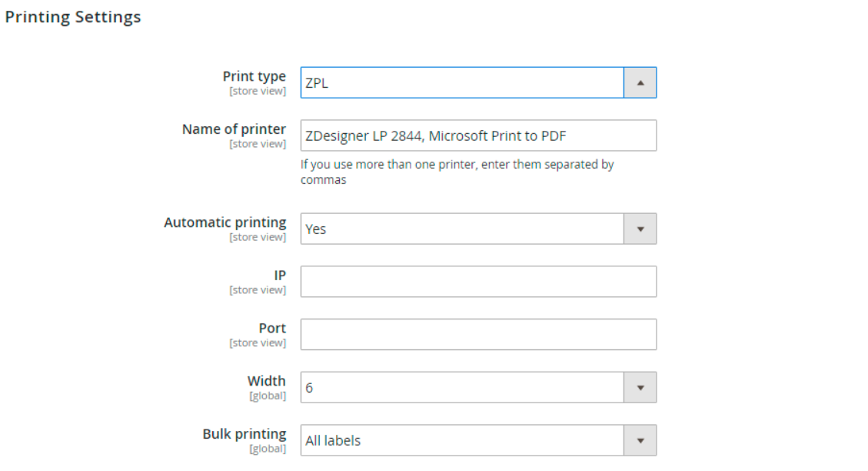Click the Print type label
This screenshot has height=471, width=868.
point(254,76)
